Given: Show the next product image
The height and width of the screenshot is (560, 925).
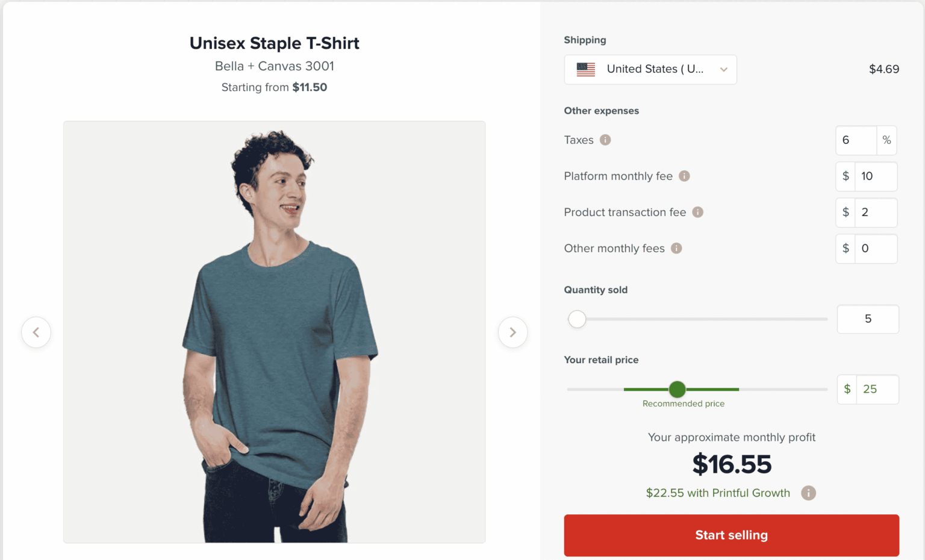Looking at the screenshot, I should point(512,332).
